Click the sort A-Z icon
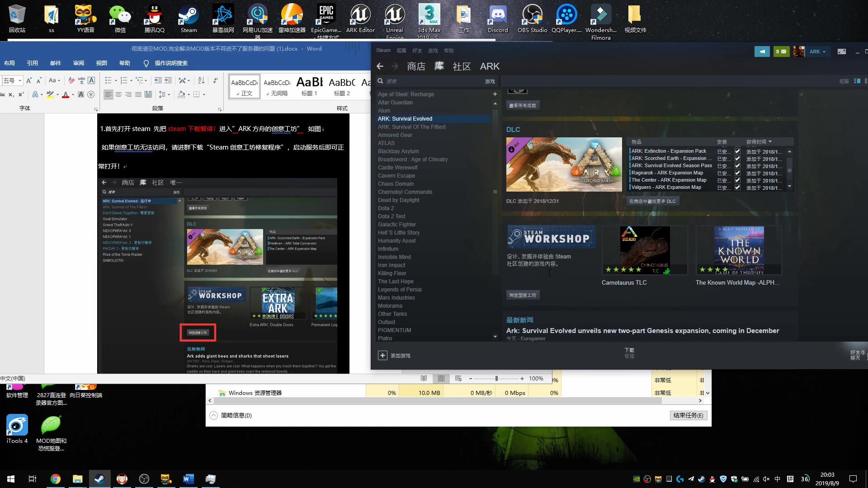This screenshot has width=868, height=488. click(201, 80)
